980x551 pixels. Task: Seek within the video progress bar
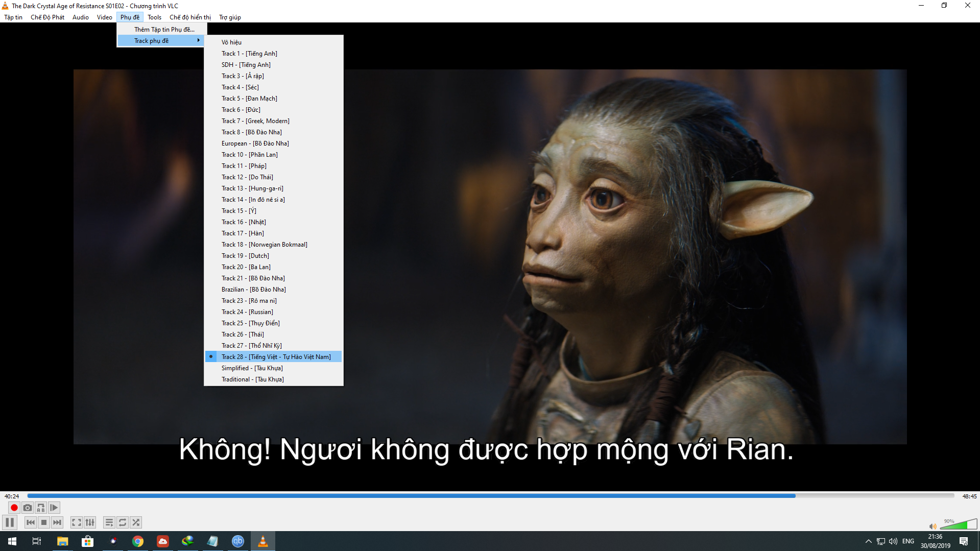click(x=490, y=496)
